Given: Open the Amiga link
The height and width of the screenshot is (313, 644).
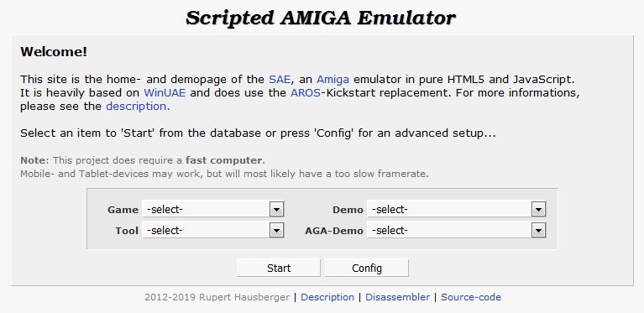Looking at the screenshot, I should (332, 79).
